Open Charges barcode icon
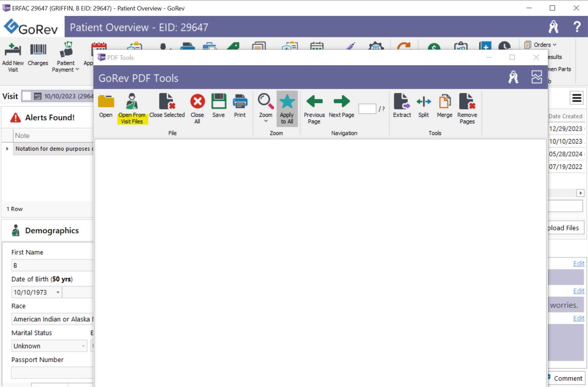This screenshot has width=588, height=387. [38, 50]
